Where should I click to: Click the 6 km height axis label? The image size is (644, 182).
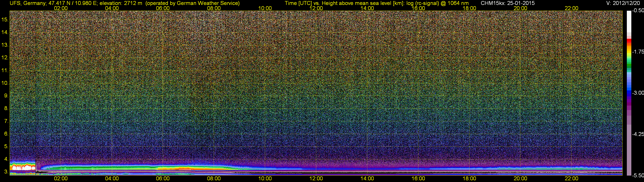click(x=6, y=134)
